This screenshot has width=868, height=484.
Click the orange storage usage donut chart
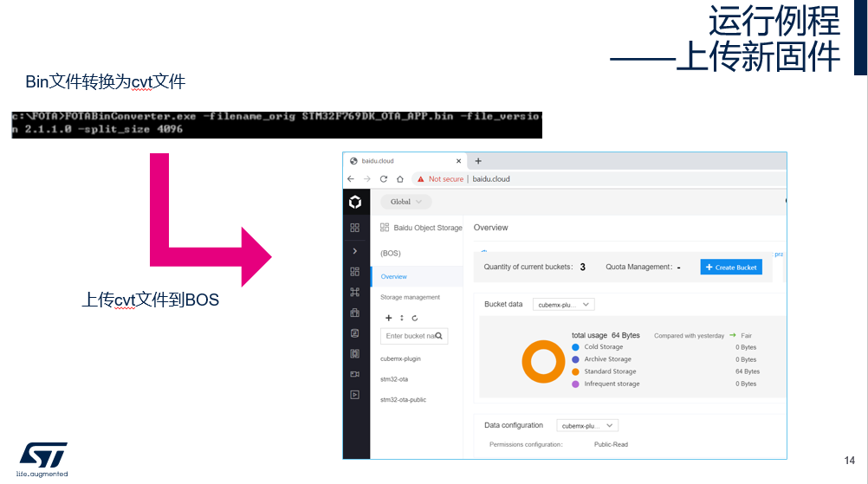[544, 362]
